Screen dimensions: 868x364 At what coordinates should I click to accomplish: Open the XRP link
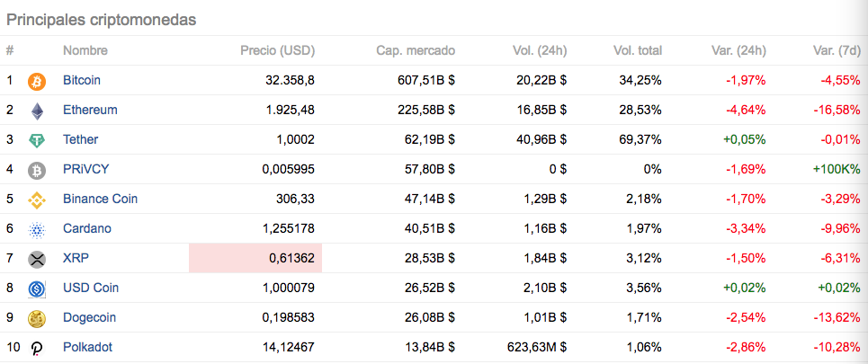pyautogui.click(x=76, y=258)
